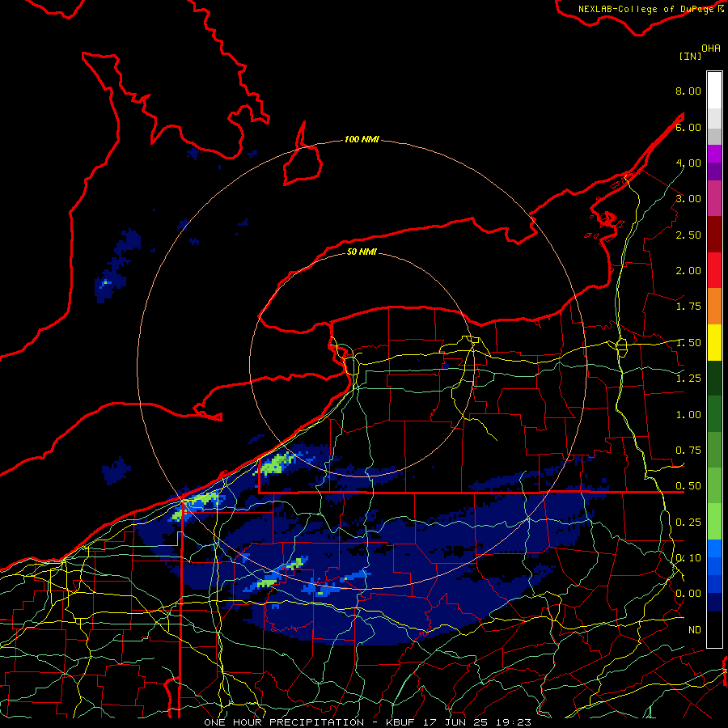Click the 1.50 legend value
The image size is (728, 728).
click(x=688, y=343)
